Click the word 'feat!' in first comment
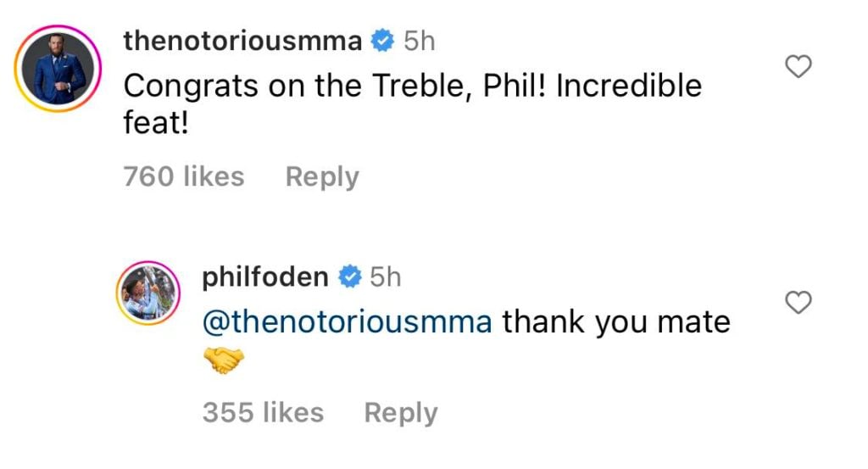Image resolution: width=868 pixels, height=469 pixels. point(156,123)
